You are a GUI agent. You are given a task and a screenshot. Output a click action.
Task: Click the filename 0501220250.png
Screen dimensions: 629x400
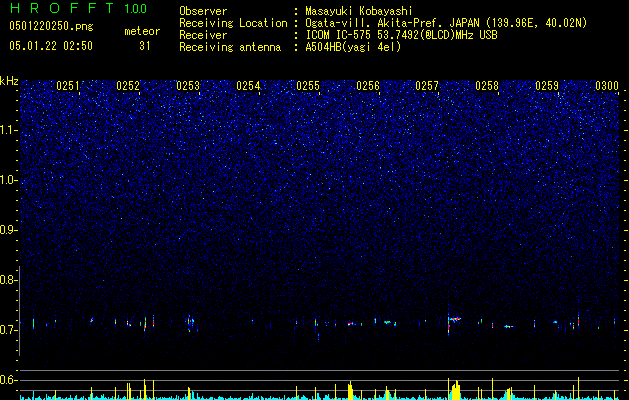(x=51, y=27)
